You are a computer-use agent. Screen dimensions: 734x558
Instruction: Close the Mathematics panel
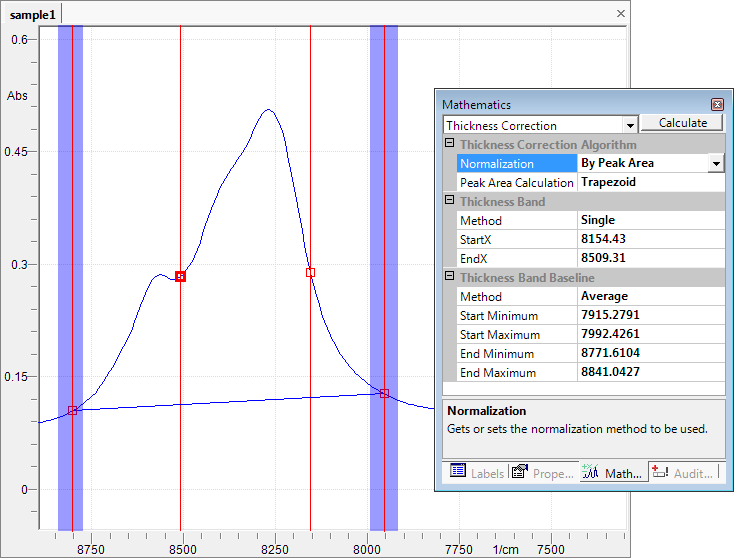click(717, 104)
